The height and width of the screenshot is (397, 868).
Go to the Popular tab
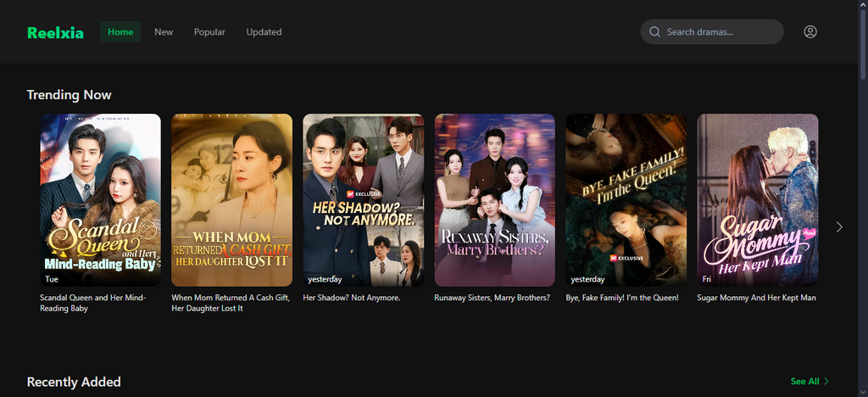(209, 32)
